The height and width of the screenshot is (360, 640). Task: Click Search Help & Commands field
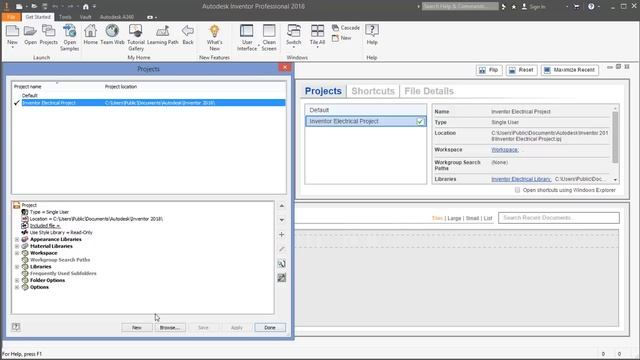point(460,6)
